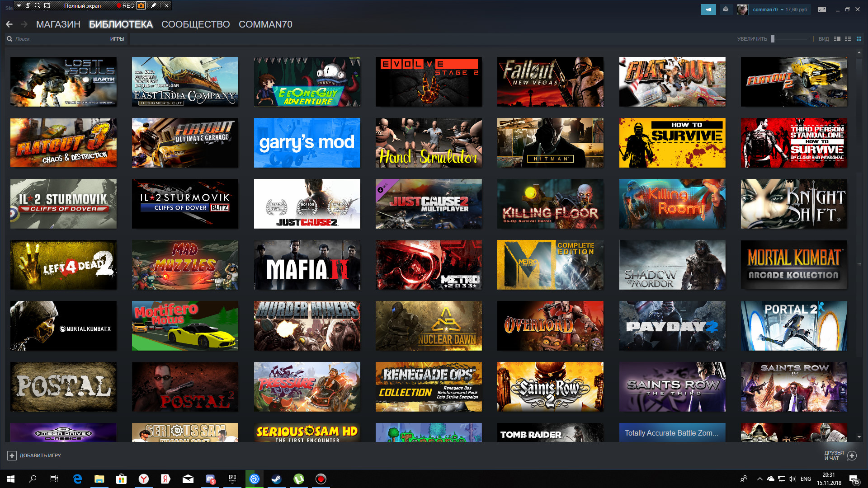
Task: Show hidden system tray icons
Action: tap(760, 479)
